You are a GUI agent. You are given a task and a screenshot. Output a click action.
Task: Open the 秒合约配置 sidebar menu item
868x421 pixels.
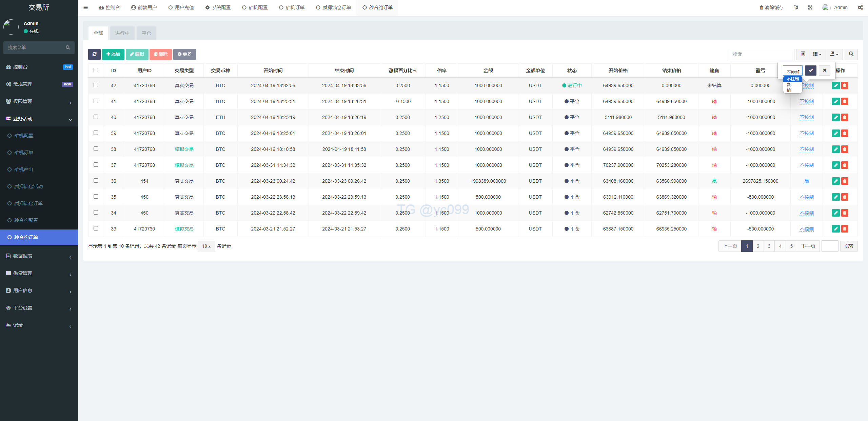click(x=26, y=220)
